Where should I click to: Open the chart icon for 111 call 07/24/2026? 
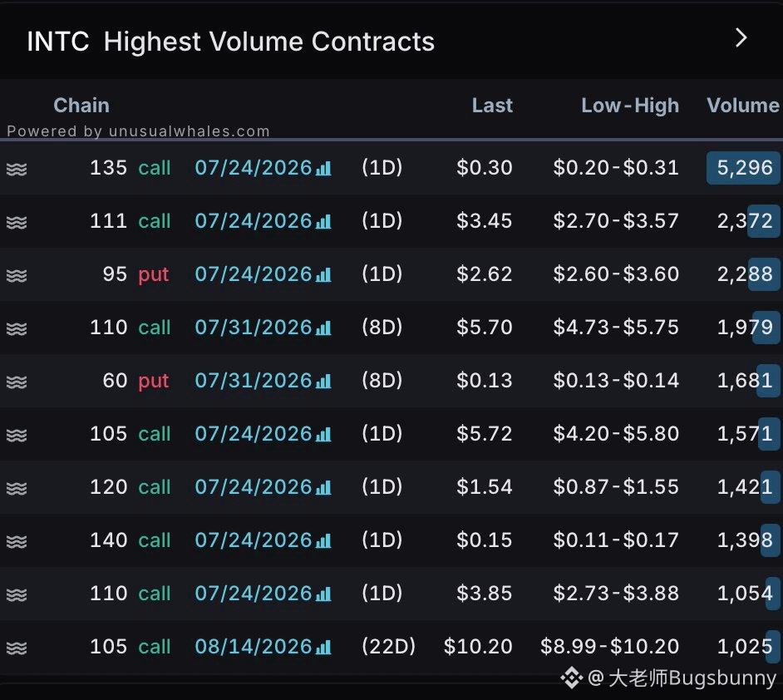pyautogui.click(x=323, y=221)
